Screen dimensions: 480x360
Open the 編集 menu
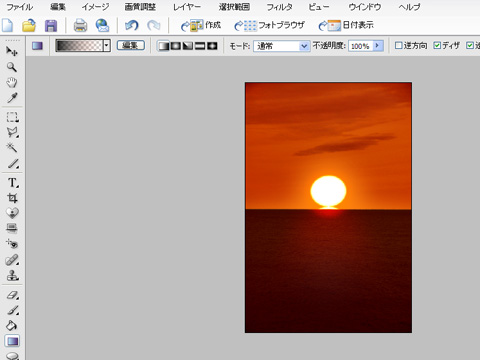point(58,7)
